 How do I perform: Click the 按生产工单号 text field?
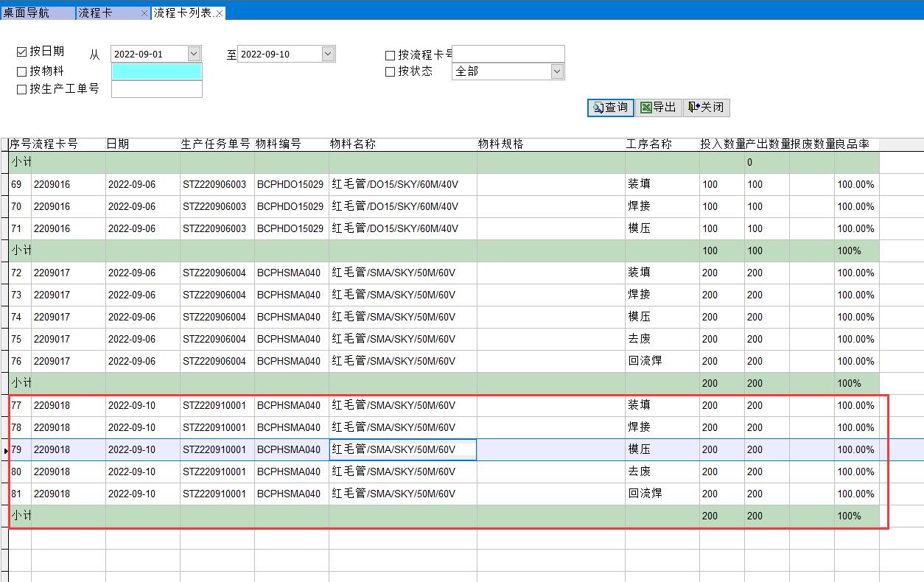156,89
